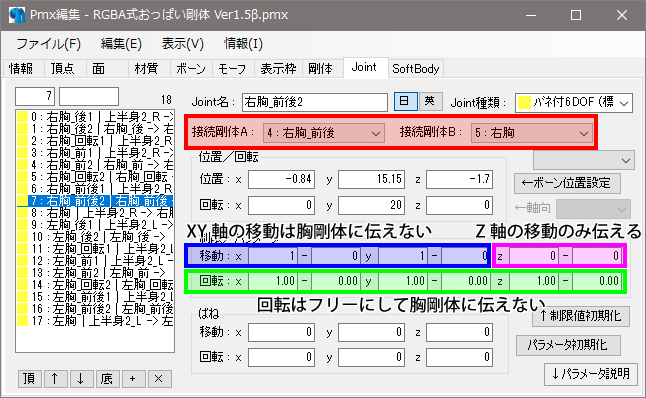The height and width of the screenshot is (398, 646).
Task: Select joint 17: 左胸 in list
Action: [x=95, y=321]
